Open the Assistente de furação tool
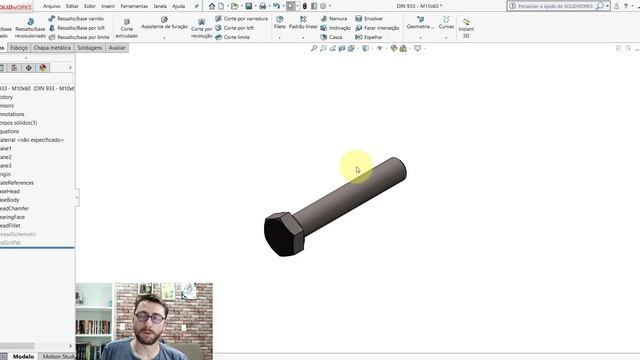 [164, 23]
